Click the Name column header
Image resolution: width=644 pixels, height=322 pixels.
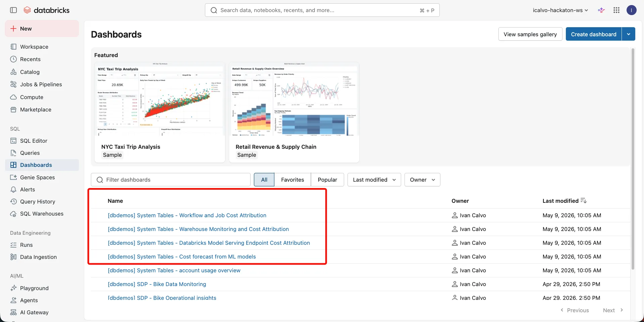coord(115,201)
